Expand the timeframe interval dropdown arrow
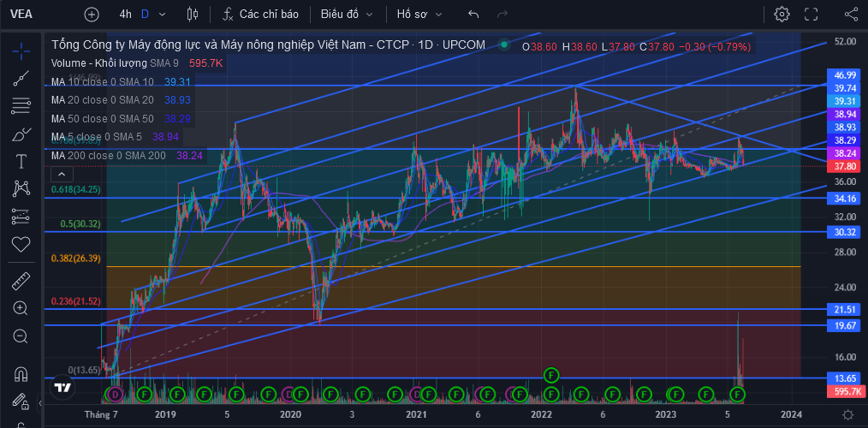Screen dimensions: 868x428 click(162, 15)
